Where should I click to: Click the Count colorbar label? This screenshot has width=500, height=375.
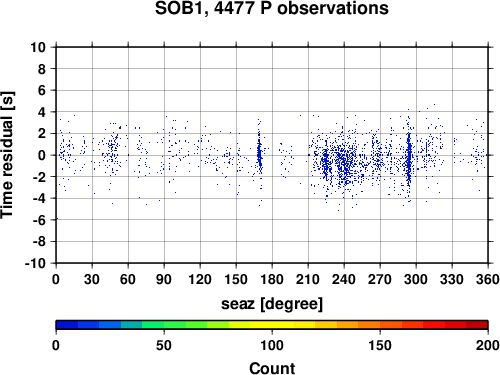(x=272, y=368)
